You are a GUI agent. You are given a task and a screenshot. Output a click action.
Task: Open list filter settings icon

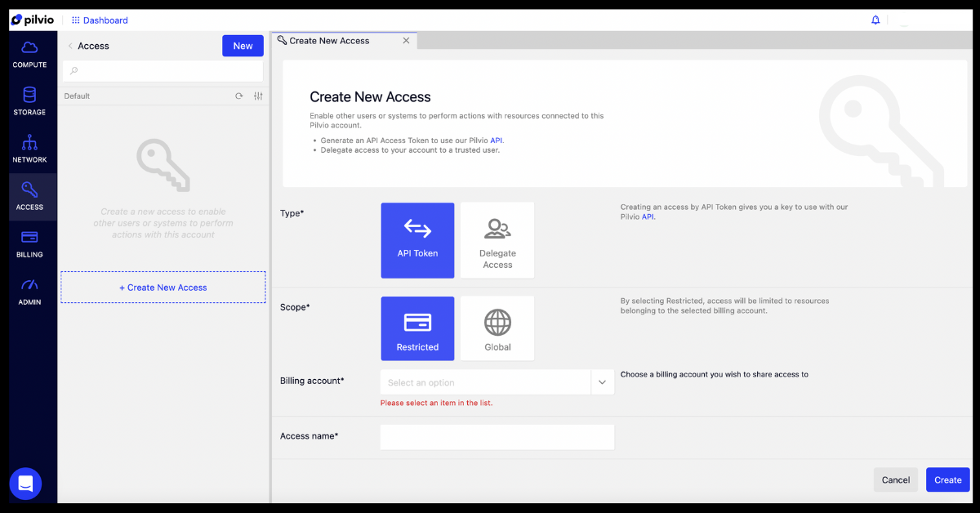258,96
